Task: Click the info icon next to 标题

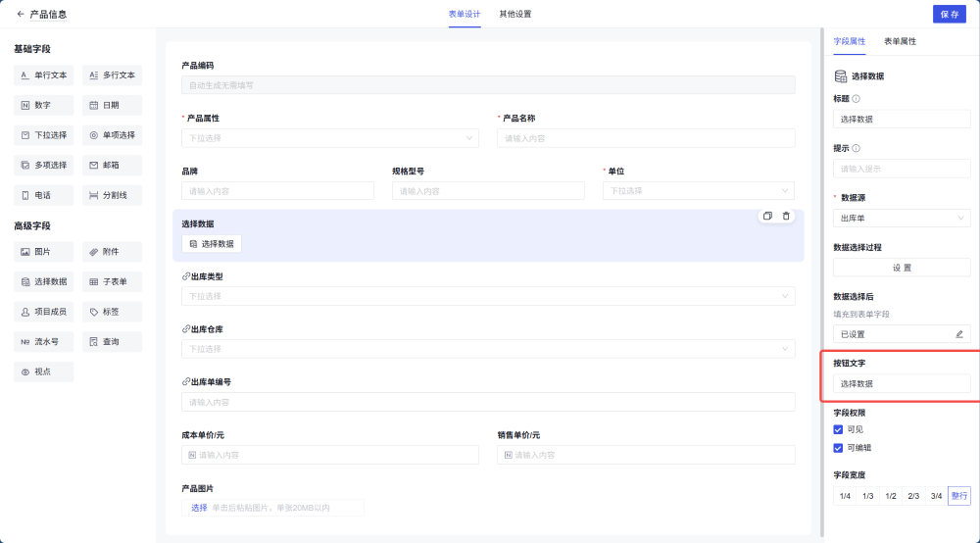Action: click(x=857, y=99)
